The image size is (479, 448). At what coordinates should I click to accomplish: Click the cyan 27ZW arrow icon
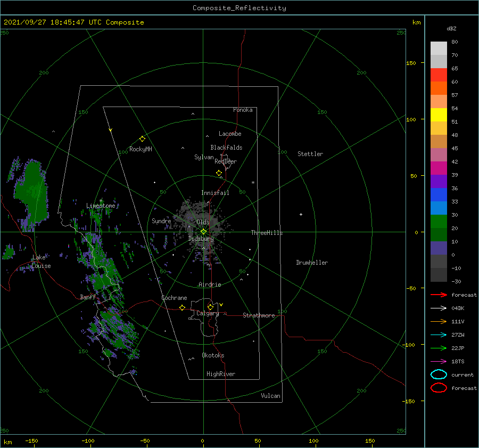(x=439, y=335)
